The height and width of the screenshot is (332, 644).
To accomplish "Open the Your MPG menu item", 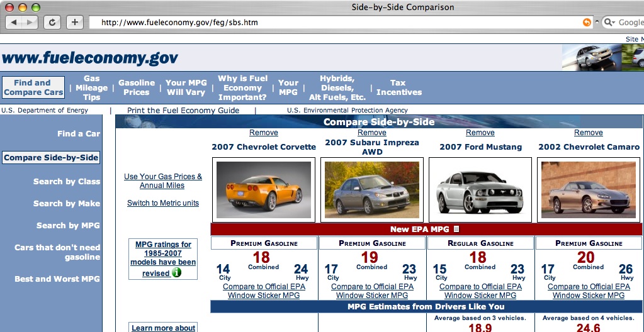I will [x=288, y=87].
